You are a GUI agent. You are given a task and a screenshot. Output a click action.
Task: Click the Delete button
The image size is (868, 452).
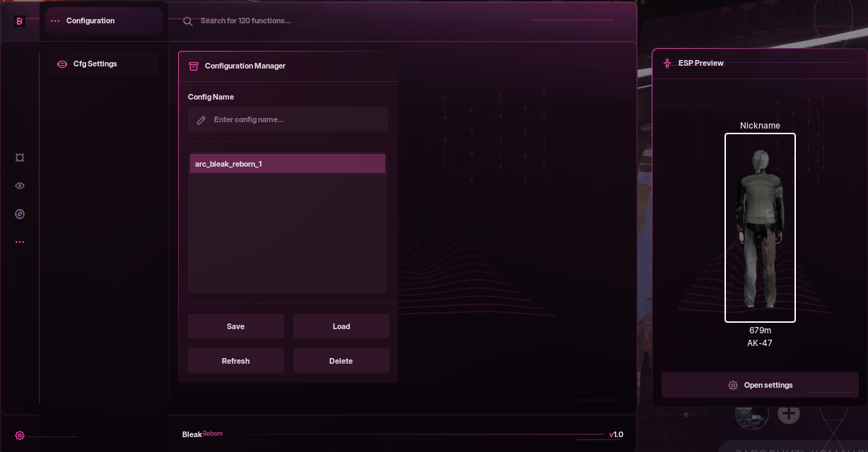coord(341,361)
